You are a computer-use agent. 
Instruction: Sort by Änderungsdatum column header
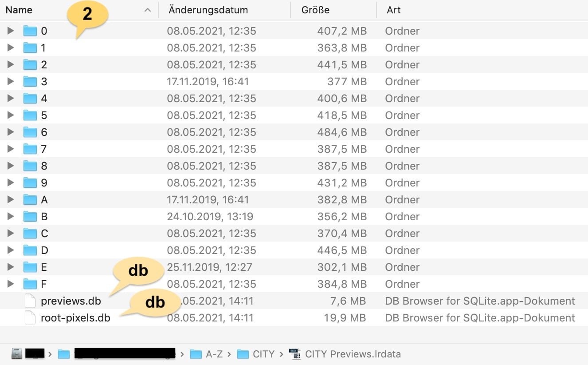pyautogui.click(x=208, y=10)
